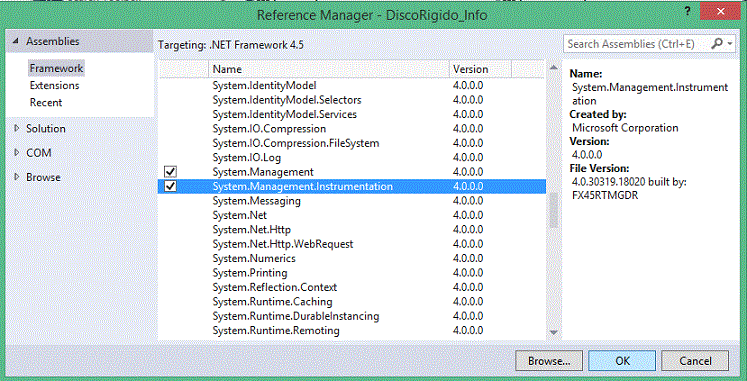Click the Browse... button
The image size is (747, 381).
click(x=549, y=361)
